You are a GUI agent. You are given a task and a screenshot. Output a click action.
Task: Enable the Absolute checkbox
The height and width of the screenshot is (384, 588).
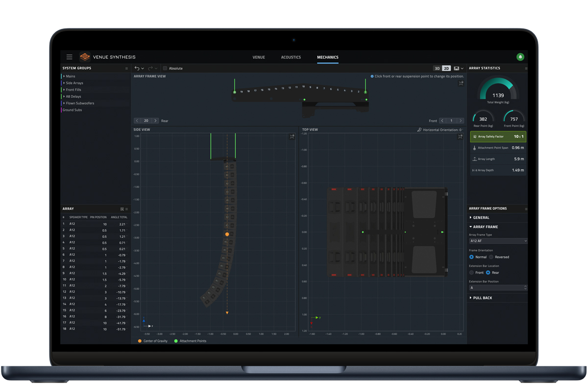pyautogui.click(x=165, y=68)
